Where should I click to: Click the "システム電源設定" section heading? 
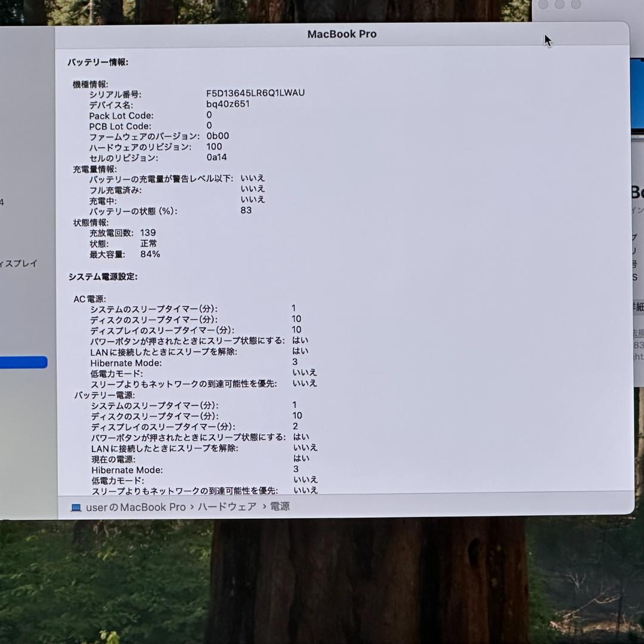(101, 277)
